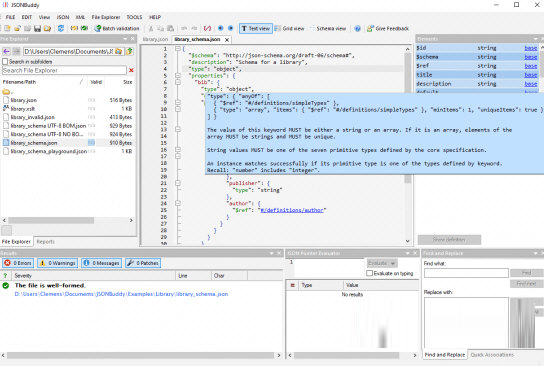
Task: Clear search with the red X icon
Action: click(131, 70)
